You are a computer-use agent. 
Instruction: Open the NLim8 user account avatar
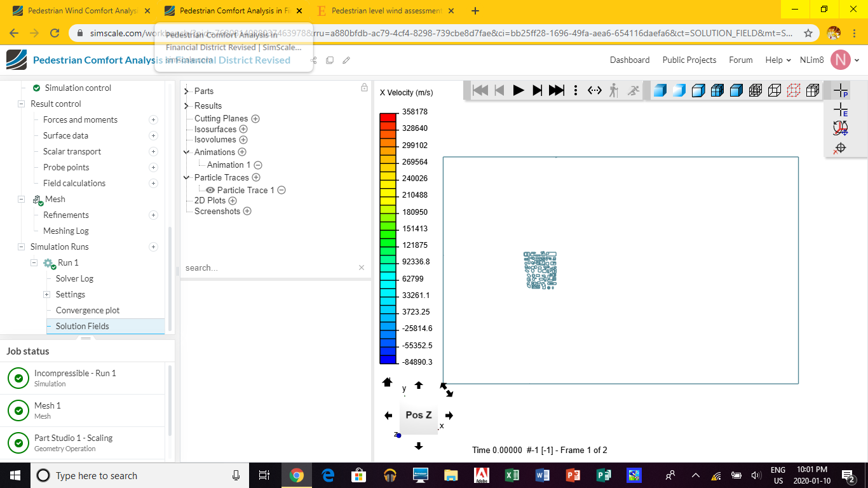[840, 60]
